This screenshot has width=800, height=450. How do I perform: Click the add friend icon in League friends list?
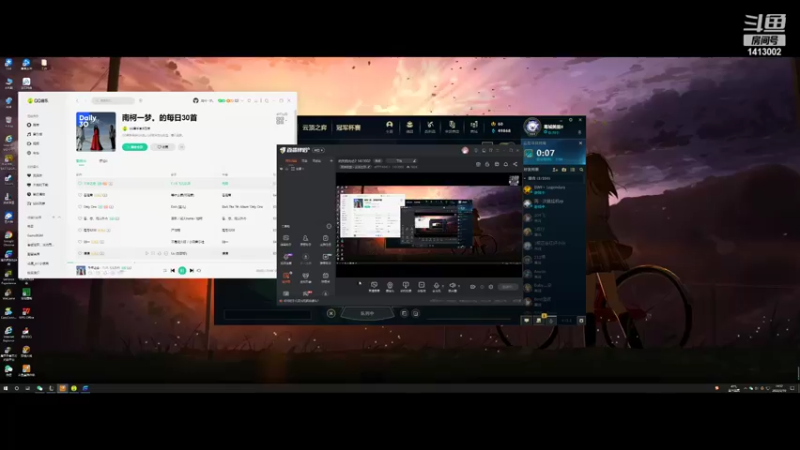click(x=555, y=170)
